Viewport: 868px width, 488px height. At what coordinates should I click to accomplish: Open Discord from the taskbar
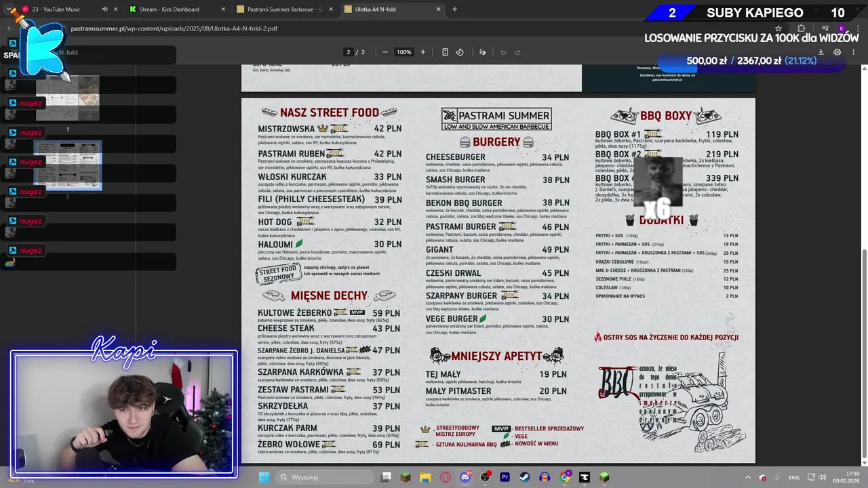coord(466,477)
